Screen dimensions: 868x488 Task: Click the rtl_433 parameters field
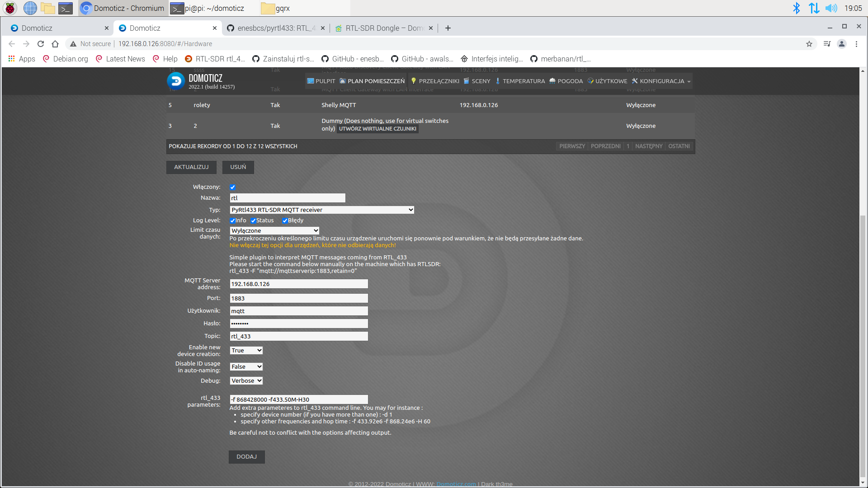pyautogui.click(x=299, y=399)
